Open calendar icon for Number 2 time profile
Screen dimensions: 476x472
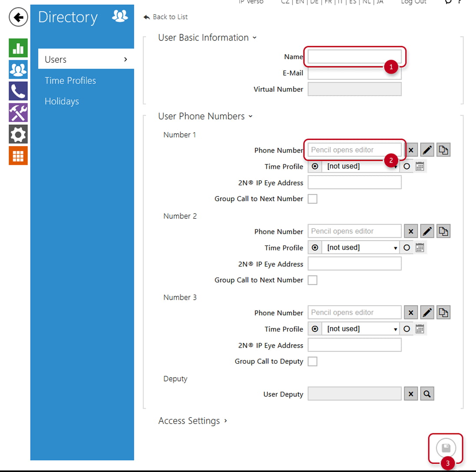(420, 248)
